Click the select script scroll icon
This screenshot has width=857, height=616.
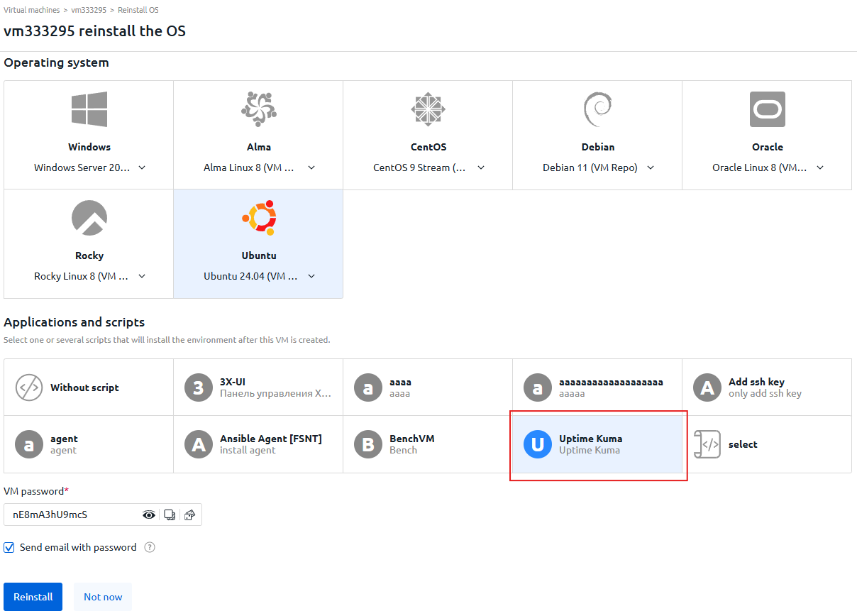click(707, 444)
